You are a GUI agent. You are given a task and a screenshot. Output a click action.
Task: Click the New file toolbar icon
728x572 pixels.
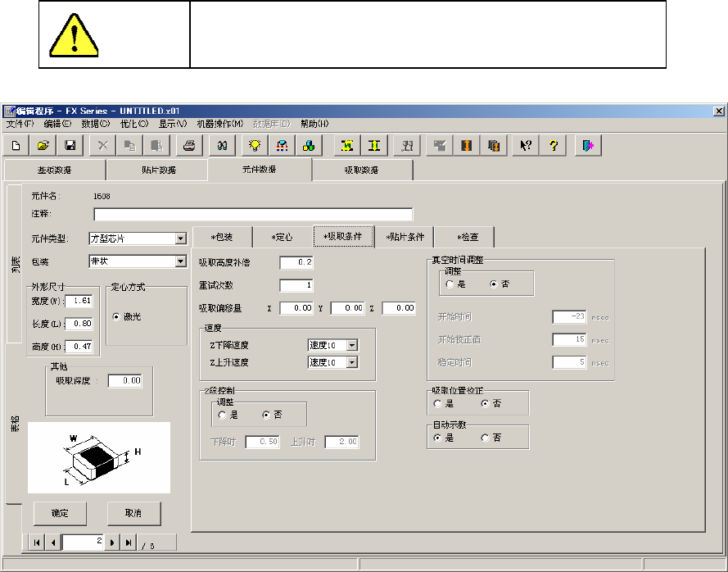[x=16, y=146]
